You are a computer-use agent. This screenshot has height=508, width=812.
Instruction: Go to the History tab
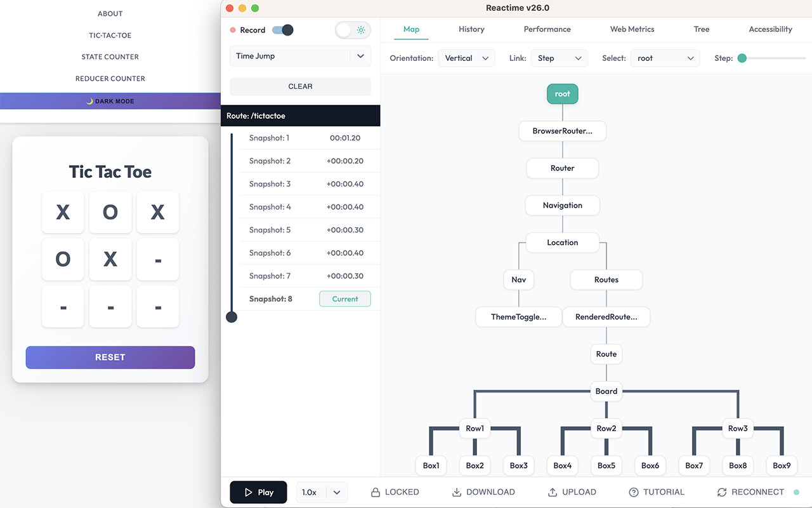click(x=471, y=29)
